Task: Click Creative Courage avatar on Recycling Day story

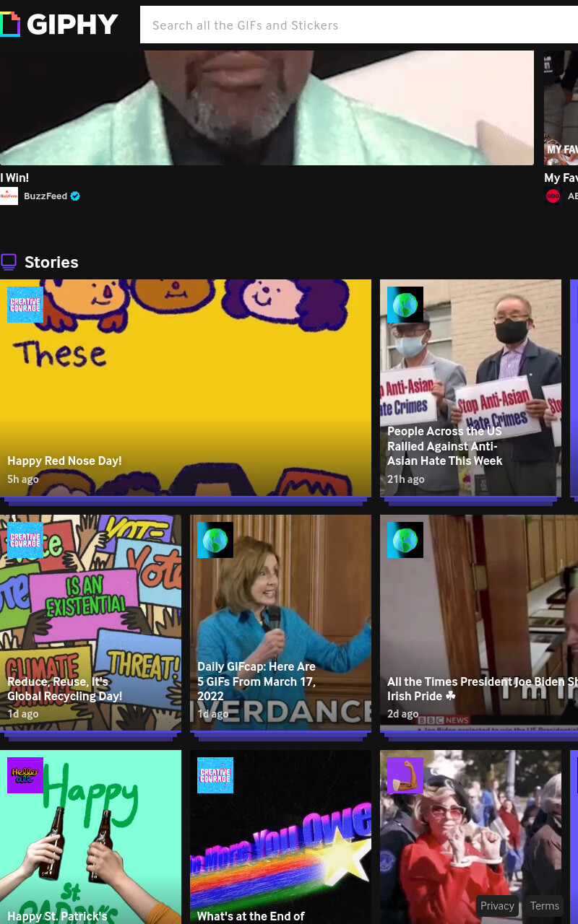Action: click(25, 540)
